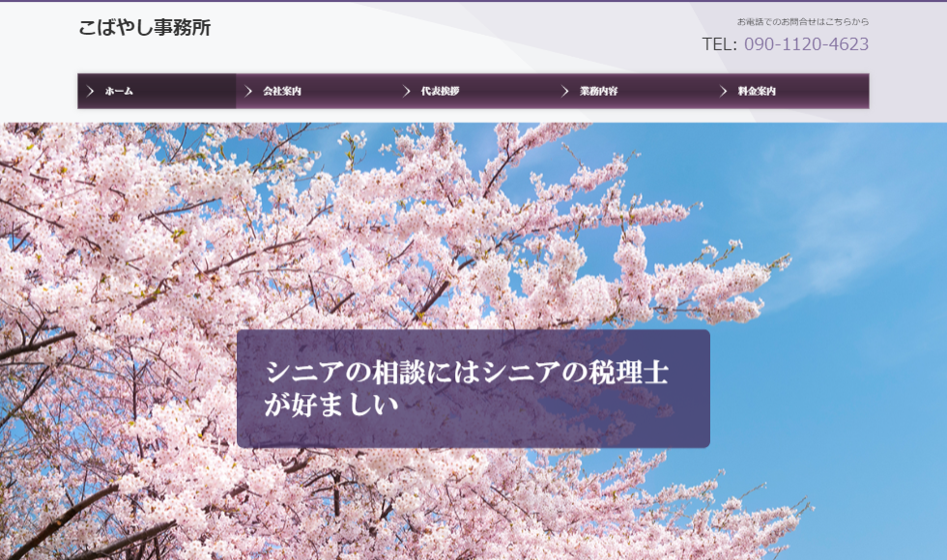Click the empty header area beside the title
Screen dimensions: 947x560
(x=435, y=34)
